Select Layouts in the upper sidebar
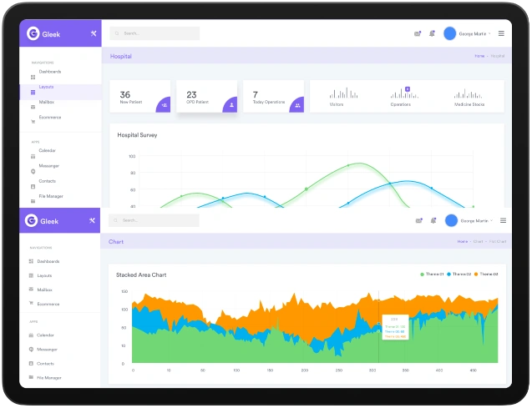The width and height of the screenshot is (532, 408). click(x=45, y=87)
